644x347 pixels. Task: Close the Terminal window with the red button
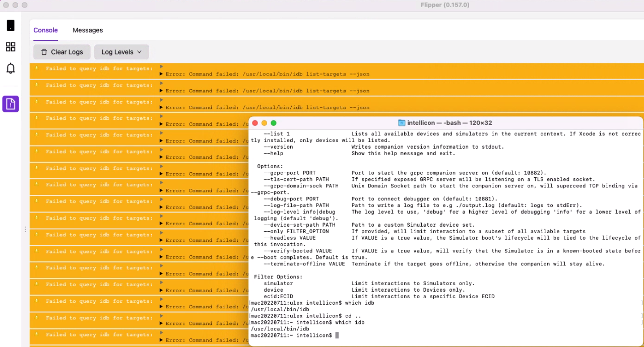[255, 123]
